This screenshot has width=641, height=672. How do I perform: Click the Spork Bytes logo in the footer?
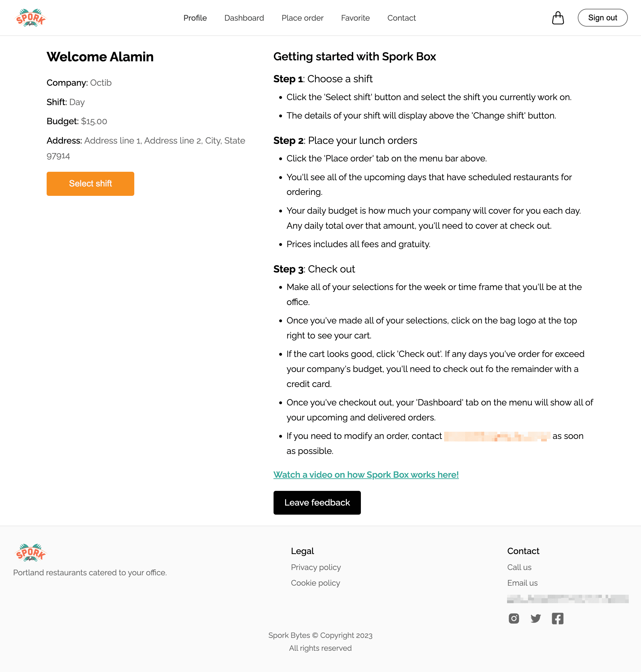pyautogui.click(x=30, y=552)
